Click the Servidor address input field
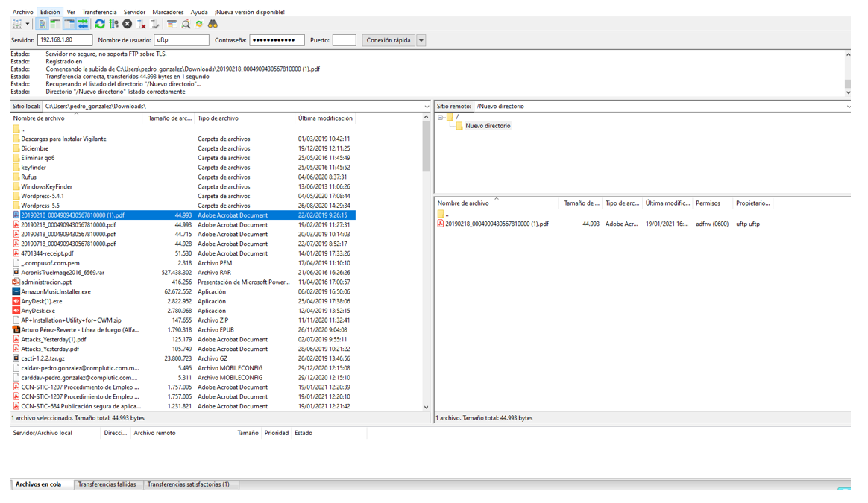 tap(65, 39)
